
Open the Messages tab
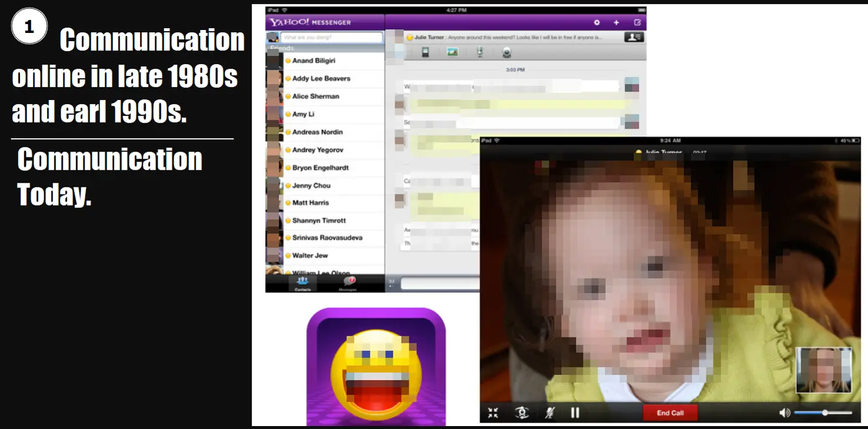[x=348, y=283]
